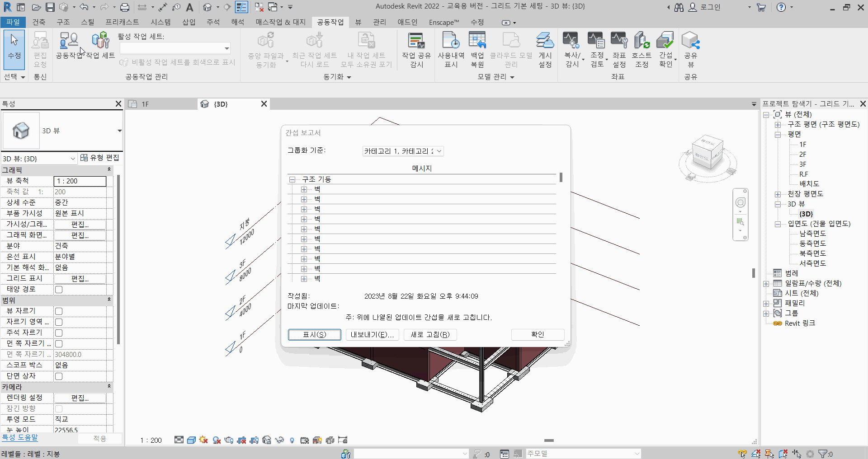Click the 작업 공유 감시 icon

point(416,50)
